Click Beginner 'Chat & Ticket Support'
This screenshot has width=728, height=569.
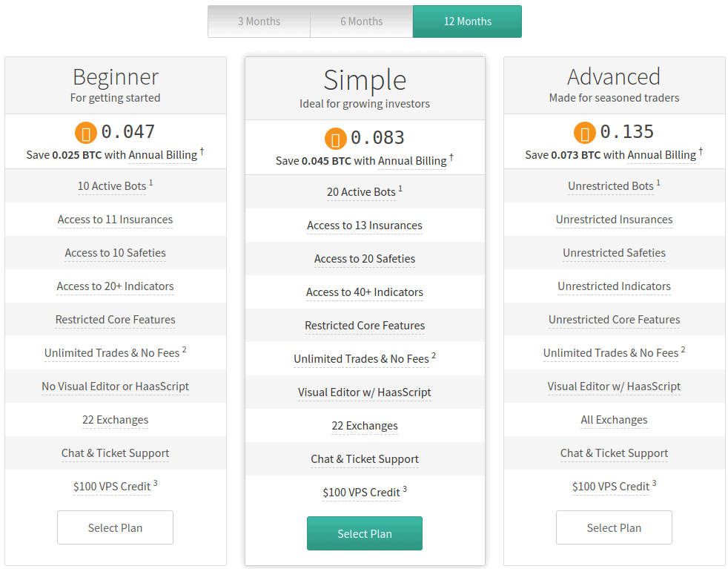(x=115, y=454)
